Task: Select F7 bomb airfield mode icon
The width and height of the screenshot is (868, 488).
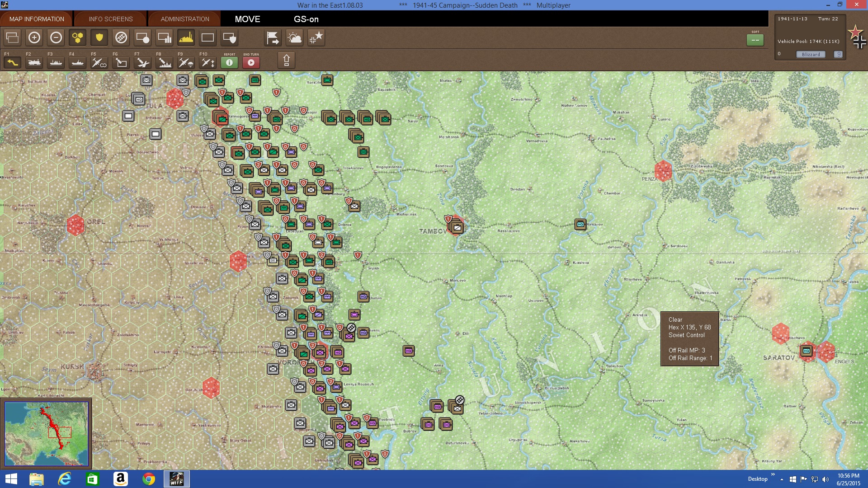Action: pos(142,62)
